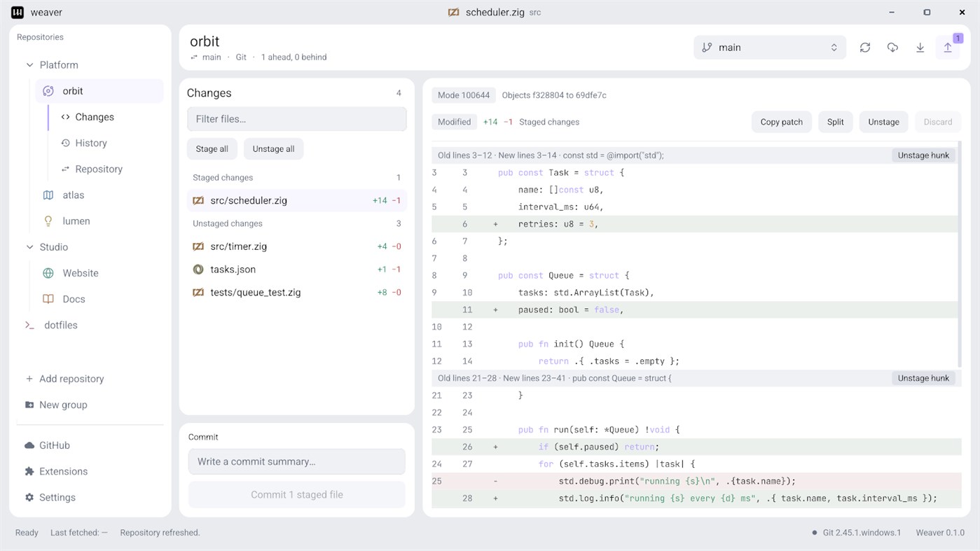The image size is (980, 551).
Task: Click the fetch cloud icon
Action: coord(892,48)
